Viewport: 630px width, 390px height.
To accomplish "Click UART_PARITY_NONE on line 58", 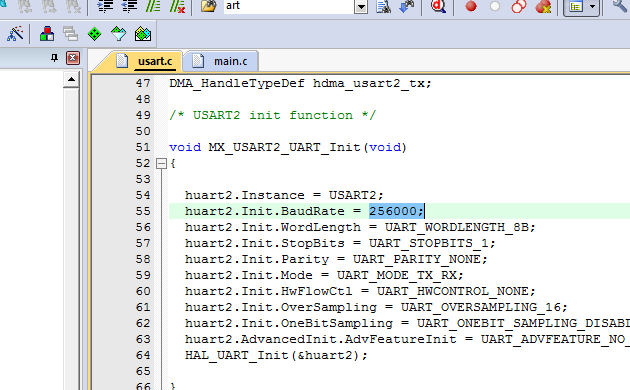I will point(416,259).
